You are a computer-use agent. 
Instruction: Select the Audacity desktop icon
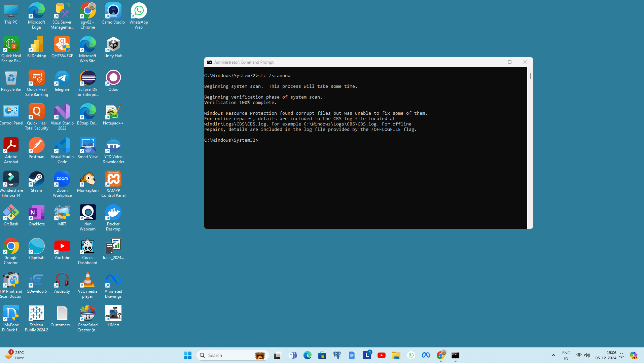(62, 283)
